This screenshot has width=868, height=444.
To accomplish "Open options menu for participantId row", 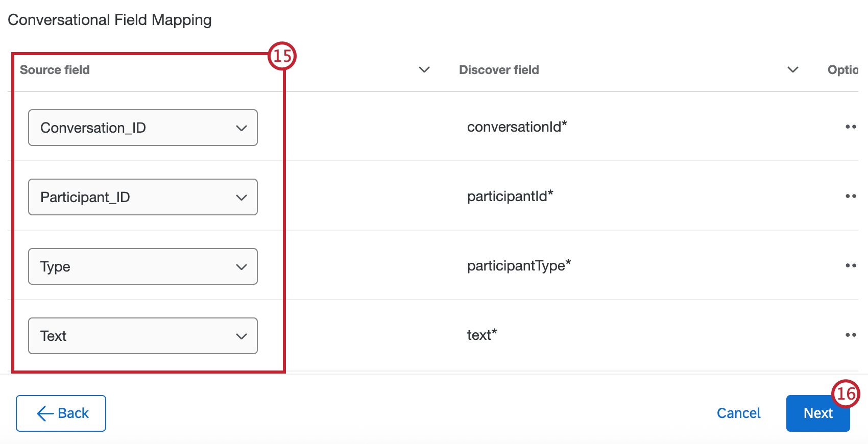I will click(x=851, y=196).
